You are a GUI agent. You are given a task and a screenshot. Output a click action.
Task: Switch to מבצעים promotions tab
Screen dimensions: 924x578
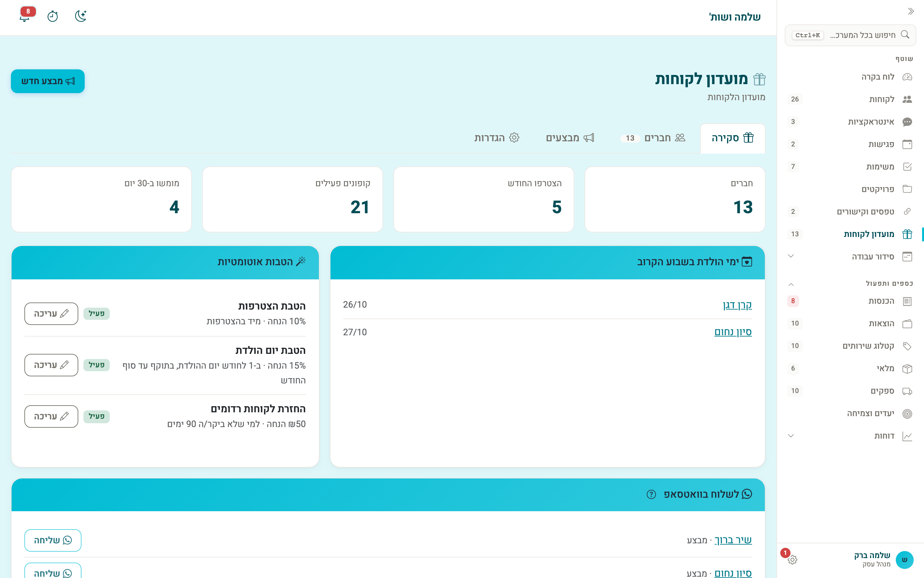point(570,138)
